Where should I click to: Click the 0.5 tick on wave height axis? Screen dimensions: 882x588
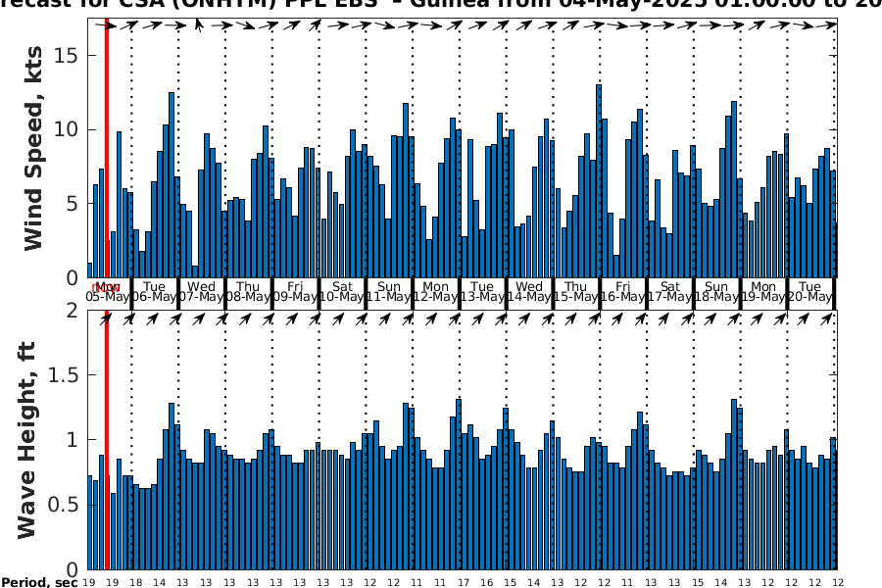(63, 505)
